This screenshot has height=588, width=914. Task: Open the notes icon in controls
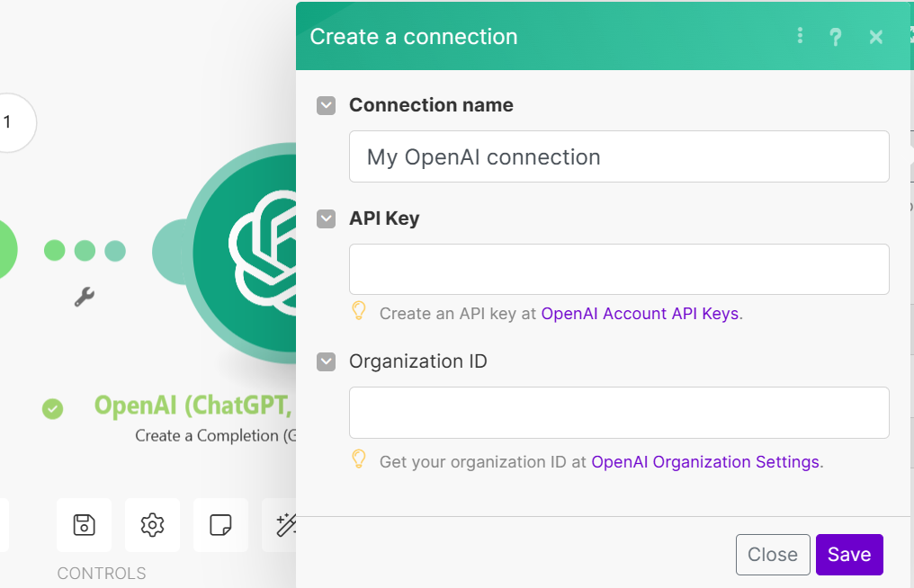coord(220,525)
